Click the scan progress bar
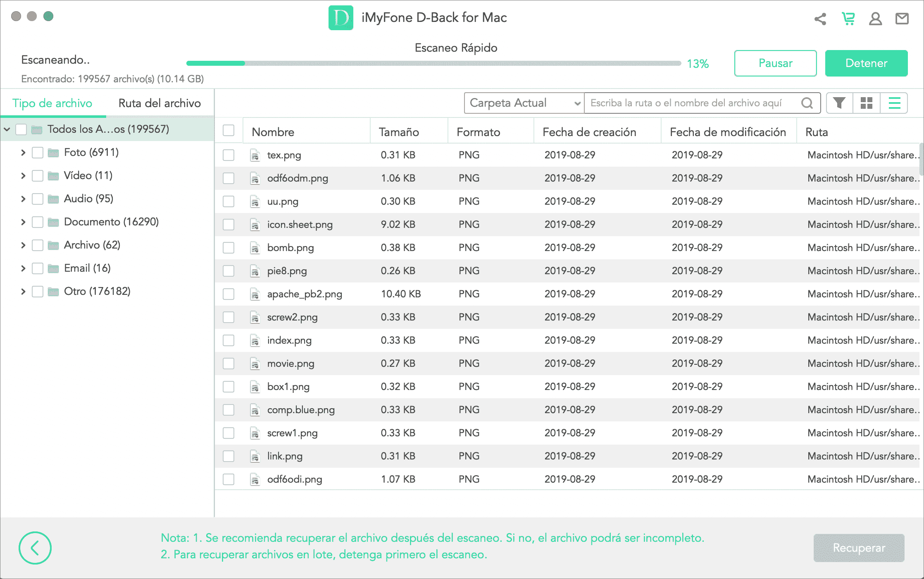The image size is (924, 579). (x=433, y=63)
